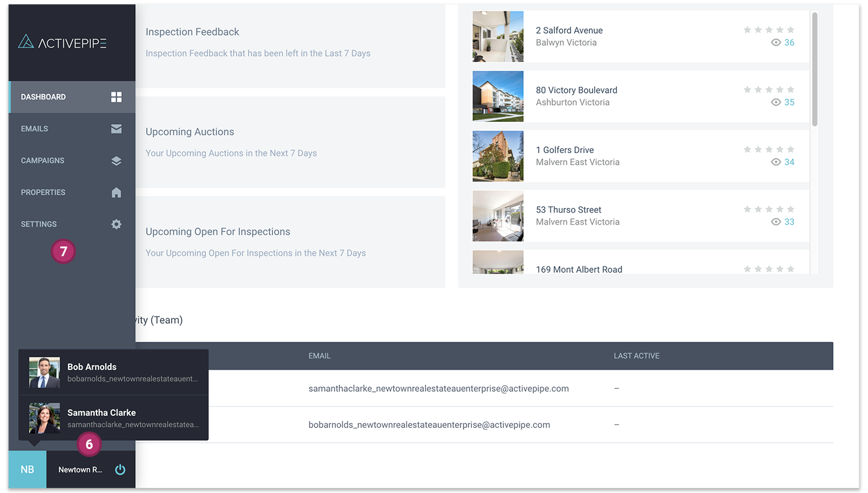Click the Campaigns layers icon
This screenshot has height=493, width=868.
point(116,161)
